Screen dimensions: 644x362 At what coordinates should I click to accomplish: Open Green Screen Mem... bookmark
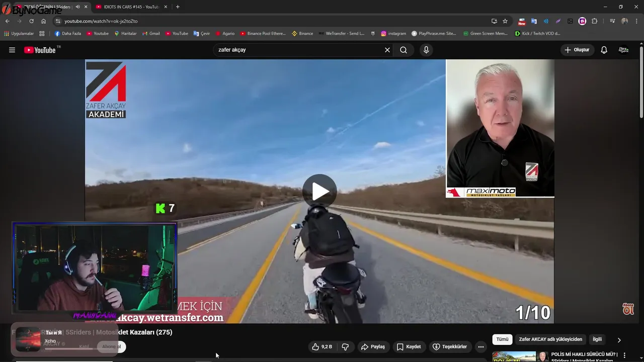coord(486,34)
